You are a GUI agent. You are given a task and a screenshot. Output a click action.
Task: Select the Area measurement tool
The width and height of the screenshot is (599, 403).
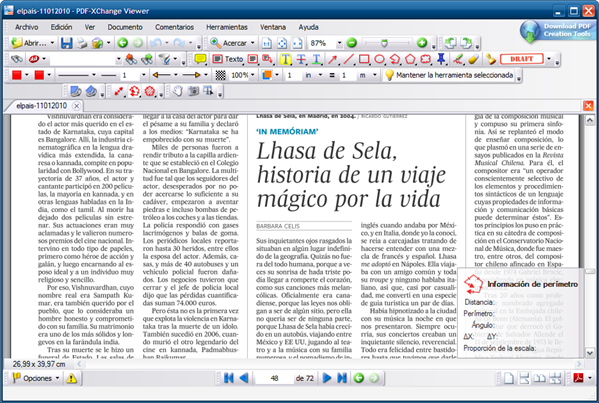[150, 92]
